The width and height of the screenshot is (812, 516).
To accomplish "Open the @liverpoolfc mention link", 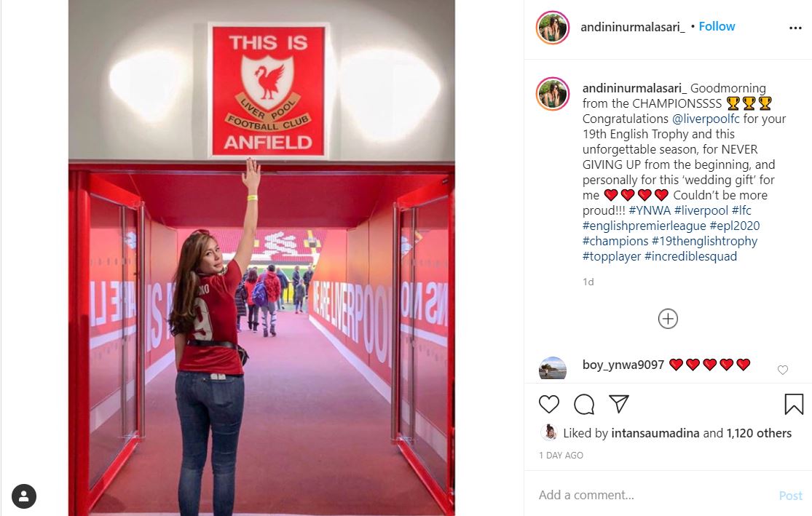I will [x=706, y=119].
